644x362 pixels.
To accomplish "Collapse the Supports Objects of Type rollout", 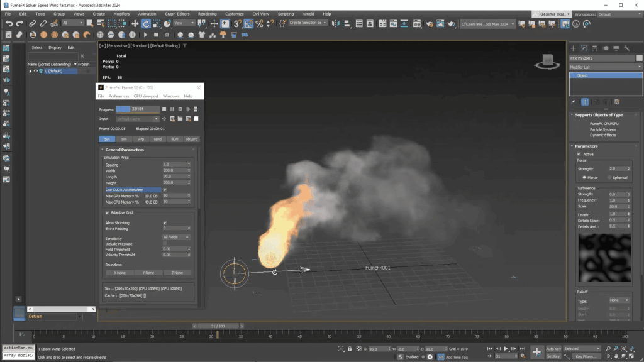I will coord(599,115).
